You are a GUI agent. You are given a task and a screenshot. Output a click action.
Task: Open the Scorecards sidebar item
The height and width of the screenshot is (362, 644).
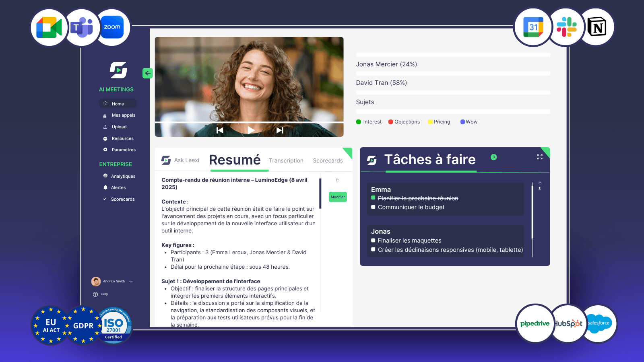tap(118, 199)
